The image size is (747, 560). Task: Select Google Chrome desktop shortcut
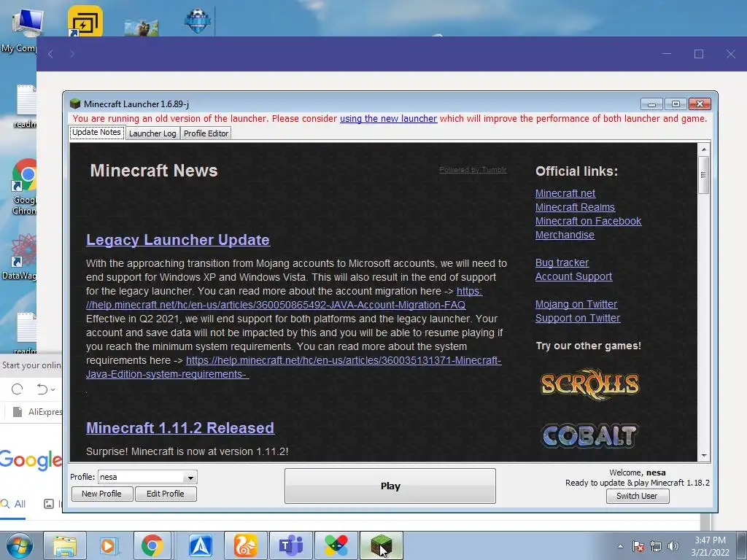pyautogui.click(x=23, y=187)
